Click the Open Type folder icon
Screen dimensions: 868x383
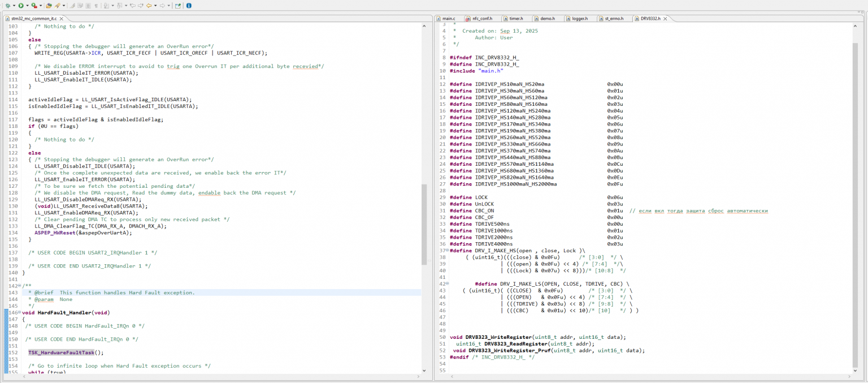tap(49, 6)
